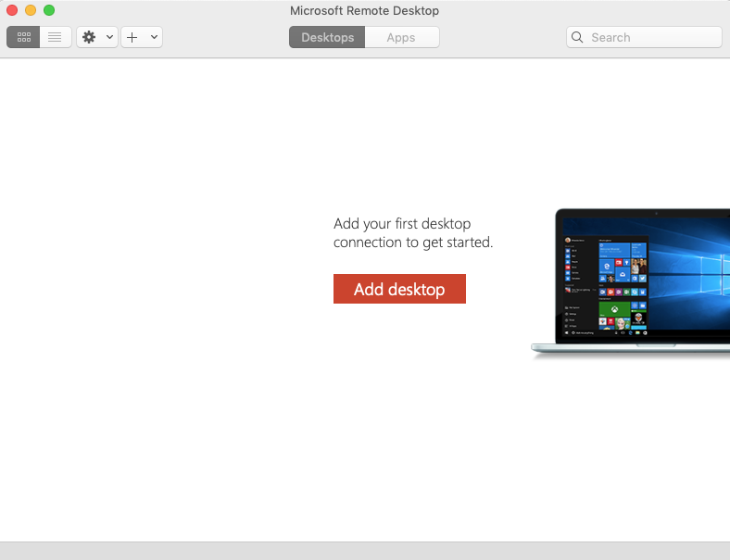Image resolution: width=730 pixels, height=560 pixels.
Task: Switch to list view layout
Action: (x=55, y=37)
